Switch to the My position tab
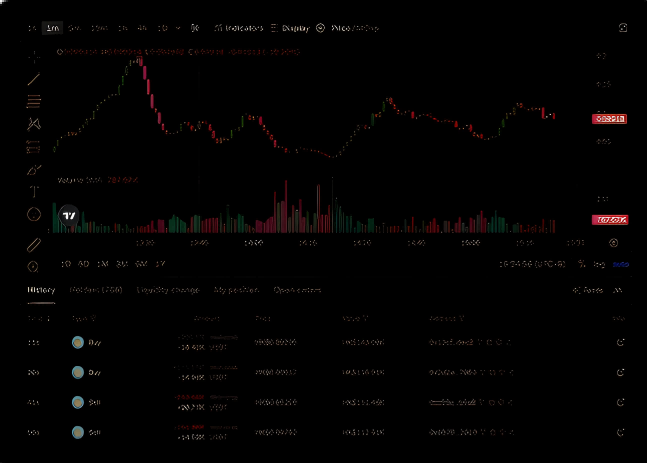The image size is (647, 463). point(236,290)
